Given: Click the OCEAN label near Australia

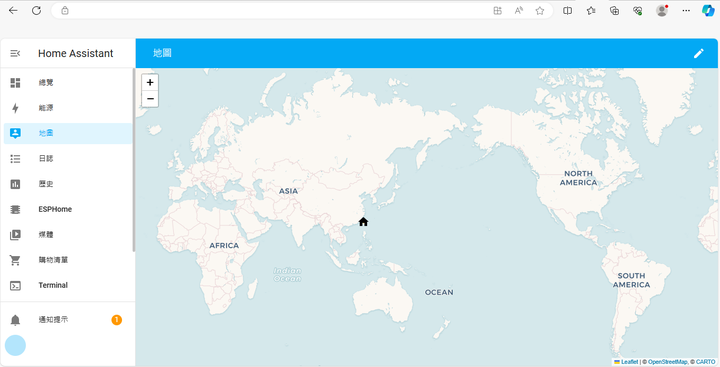Looking at the screenshot, I should tap(439, 293).
